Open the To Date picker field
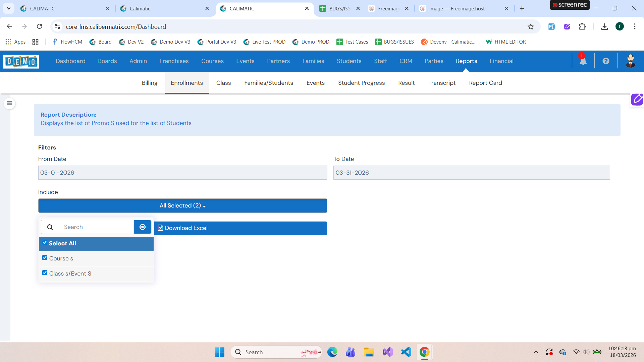Viewport: 644px width, 362px height. click(471, 173)
